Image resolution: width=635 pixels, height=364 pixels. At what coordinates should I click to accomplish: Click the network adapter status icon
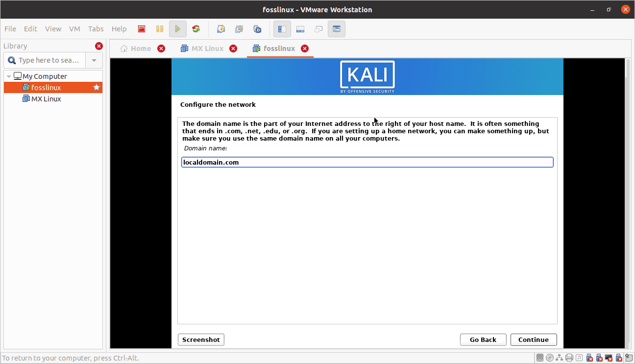(x=560, y=358)
